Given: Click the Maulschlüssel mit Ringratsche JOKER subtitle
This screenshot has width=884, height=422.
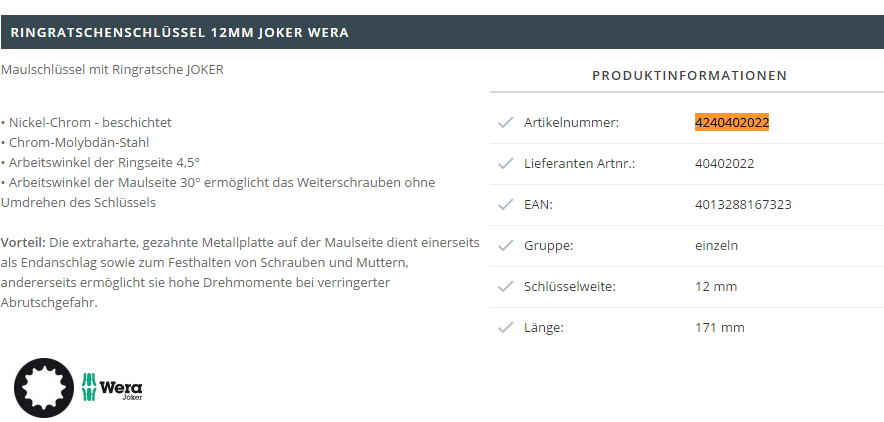Looking at the screenshot, I should point(112,70).
